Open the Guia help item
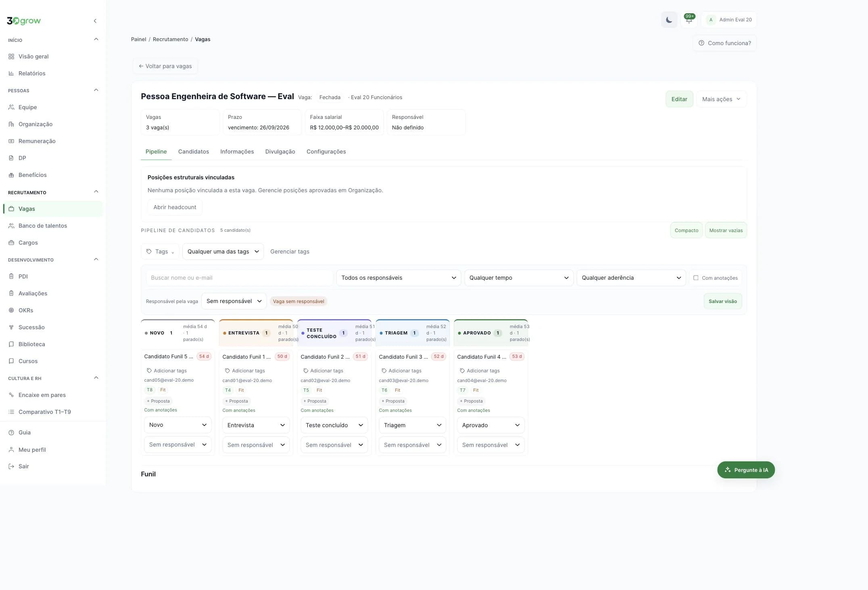Viewport: 868px width, 590px height. tap(52, 432)
